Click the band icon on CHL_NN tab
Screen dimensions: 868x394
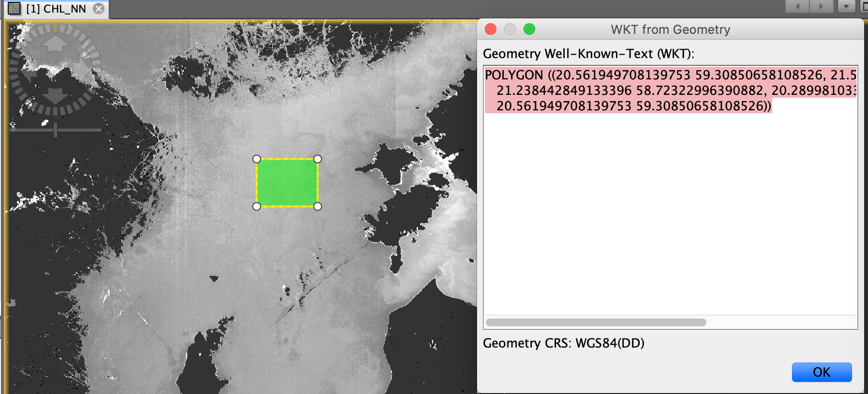pos(15,9)
